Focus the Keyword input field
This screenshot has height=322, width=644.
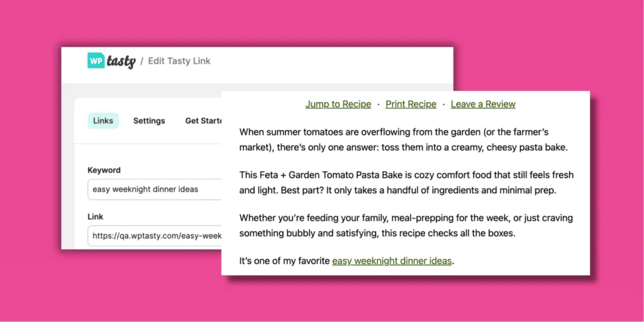coord(155,189)
